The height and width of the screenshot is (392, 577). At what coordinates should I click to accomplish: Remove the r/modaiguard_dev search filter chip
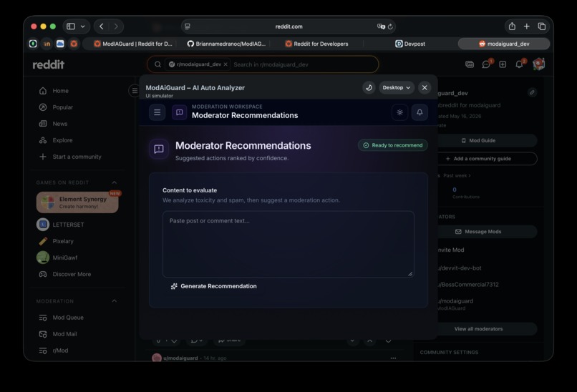226,64
